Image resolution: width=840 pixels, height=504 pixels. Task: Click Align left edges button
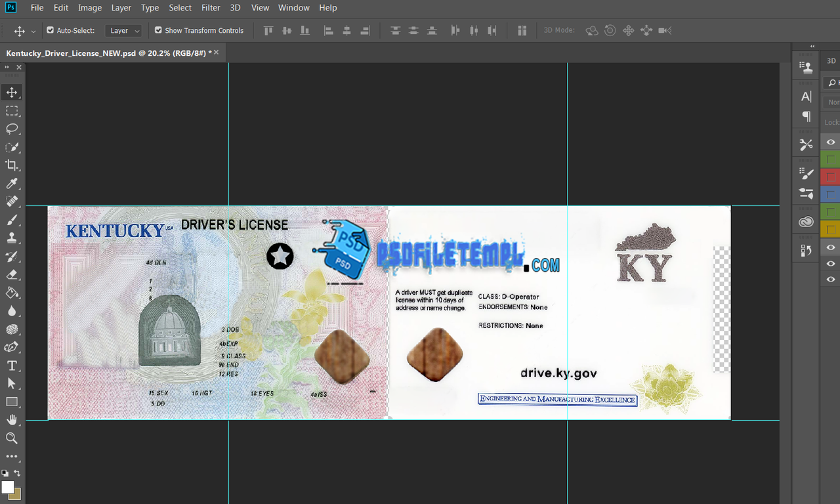[x=328, y=30]
